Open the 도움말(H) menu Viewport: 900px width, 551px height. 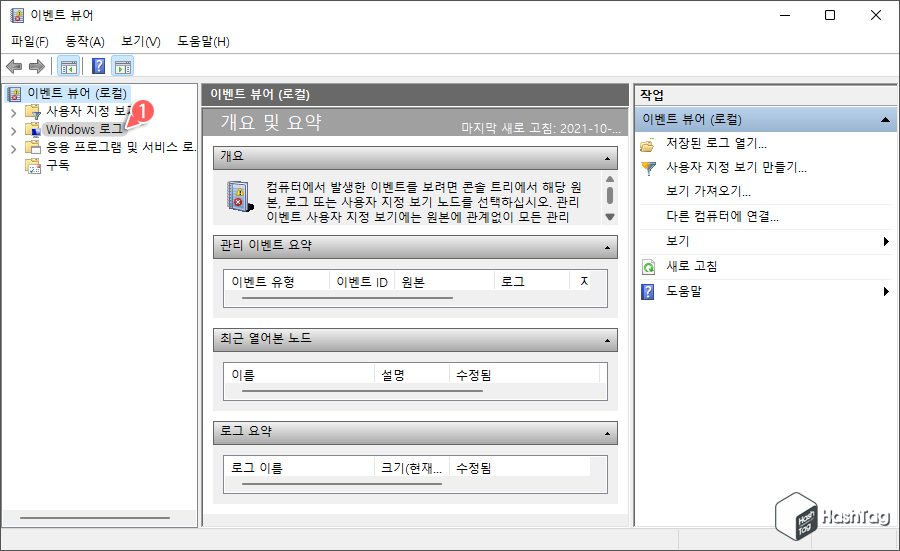tap(203, 41)
